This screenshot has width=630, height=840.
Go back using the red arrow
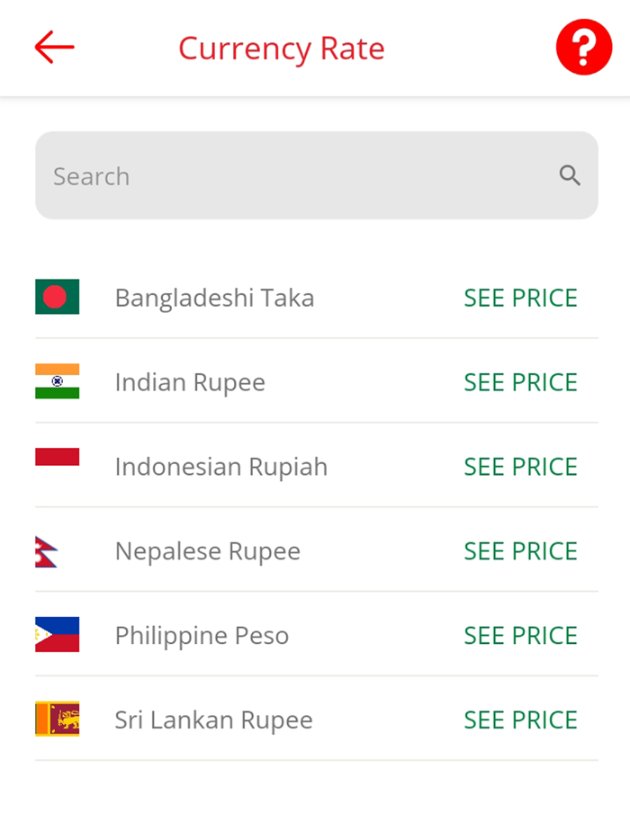click(x=53, y=48)
